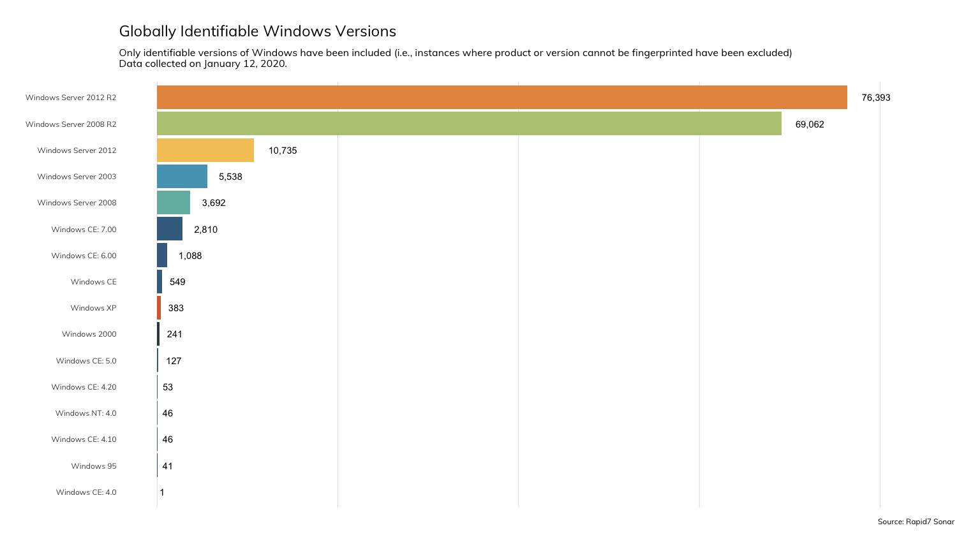Click the 76,393 value label
Image resolution: width=980 pixels, height=551 pixels.
click(x=875, y=98)
